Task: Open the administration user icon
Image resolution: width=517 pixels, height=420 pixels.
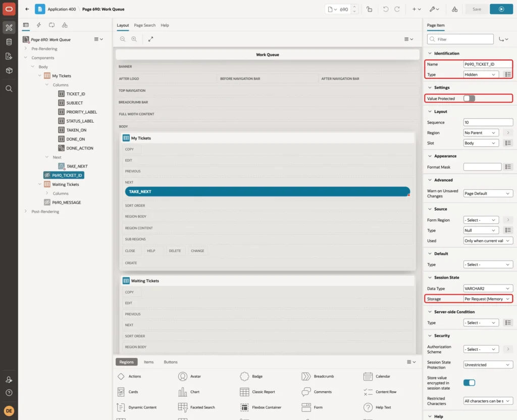Action: (9, 380)
